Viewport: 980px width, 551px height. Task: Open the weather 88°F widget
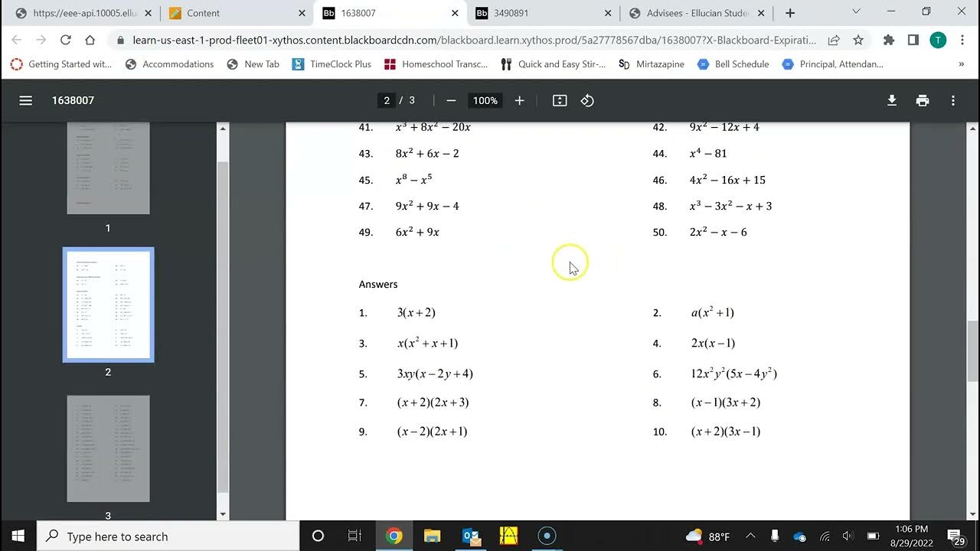(708, 536)
